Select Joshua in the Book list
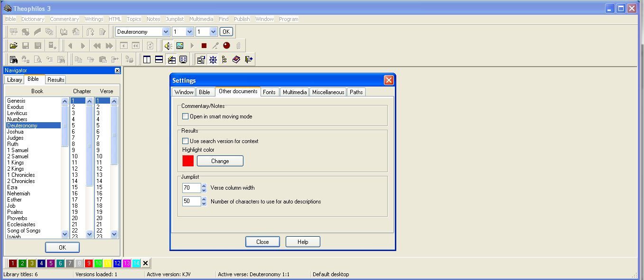The width and height of the screenshot is (644, 280). point(15,132)
